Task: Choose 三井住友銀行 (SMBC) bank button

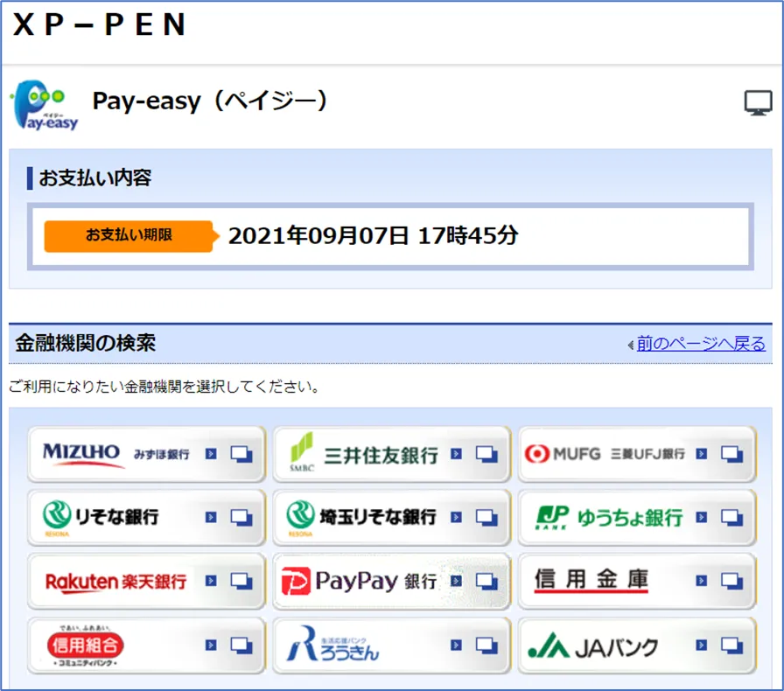Action: 391,454
